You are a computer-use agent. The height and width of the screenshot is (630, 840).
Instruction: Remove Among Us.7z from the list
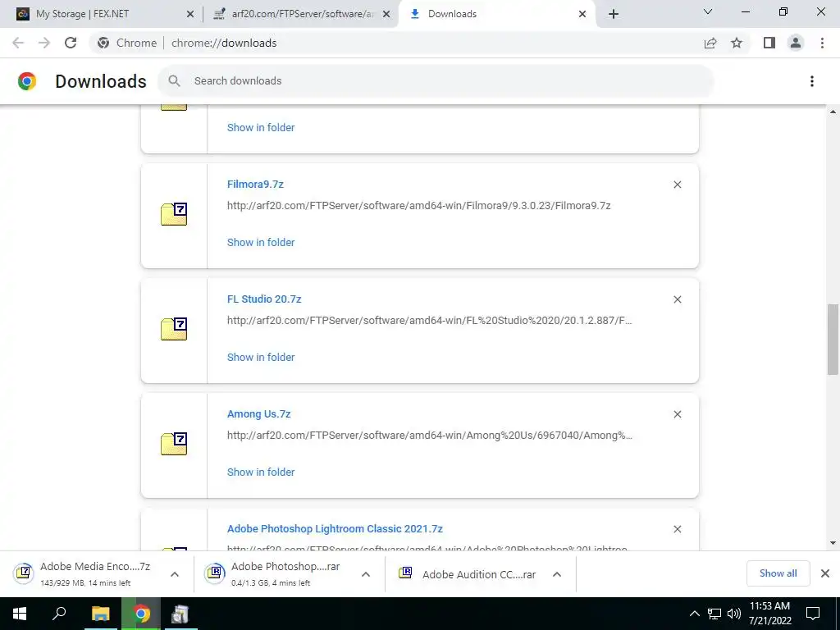point(677,414)
